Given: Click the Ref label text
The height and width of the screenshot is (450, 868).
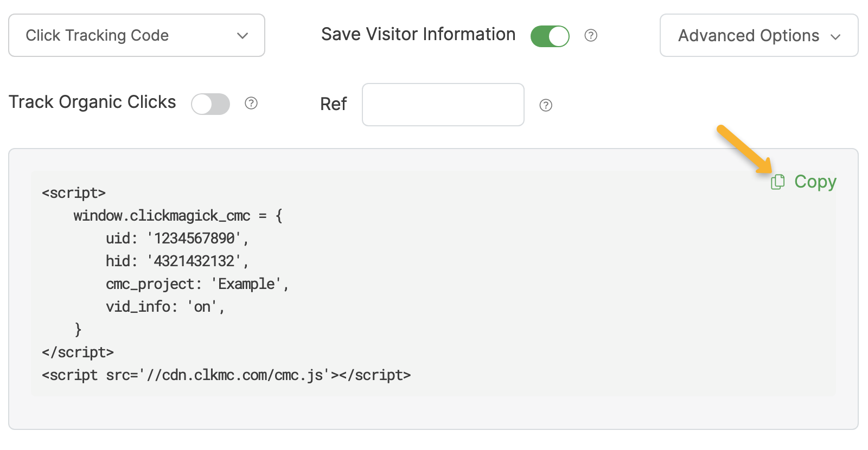Looking at the screenshot, I should tap(333, 104).
